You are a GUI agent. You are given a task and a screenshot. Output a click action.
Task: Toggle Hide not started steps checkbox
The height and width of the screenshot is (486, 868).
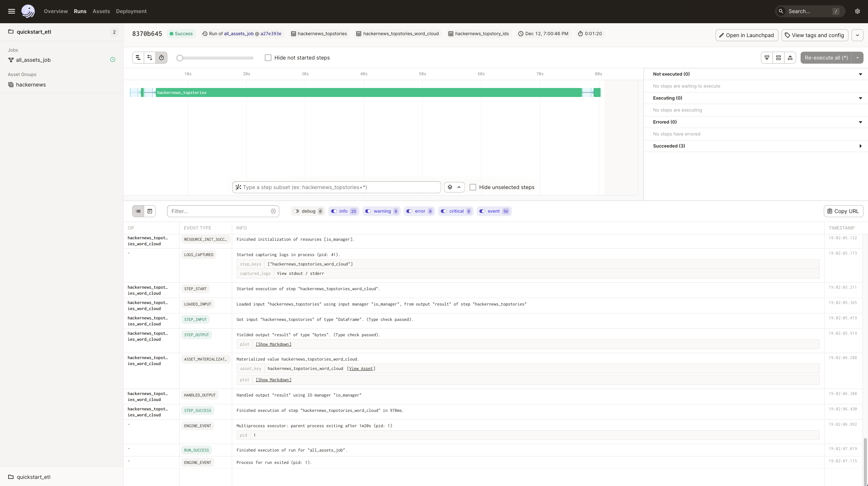tap(268, 58)
